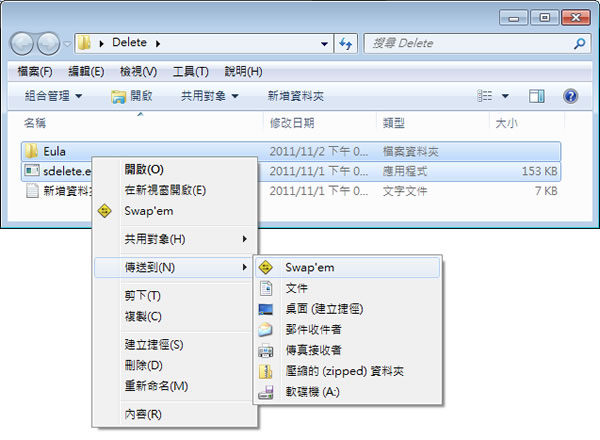Click the desktop icon beside 桌面 (建立捷徑)

point(266,309)
